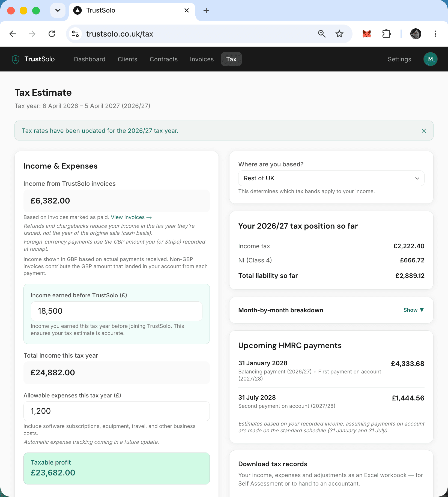Click the £4,333.68 payment amount
This screenshot has width=448, height=497.
pyautogui.click(x=407, y=364)
